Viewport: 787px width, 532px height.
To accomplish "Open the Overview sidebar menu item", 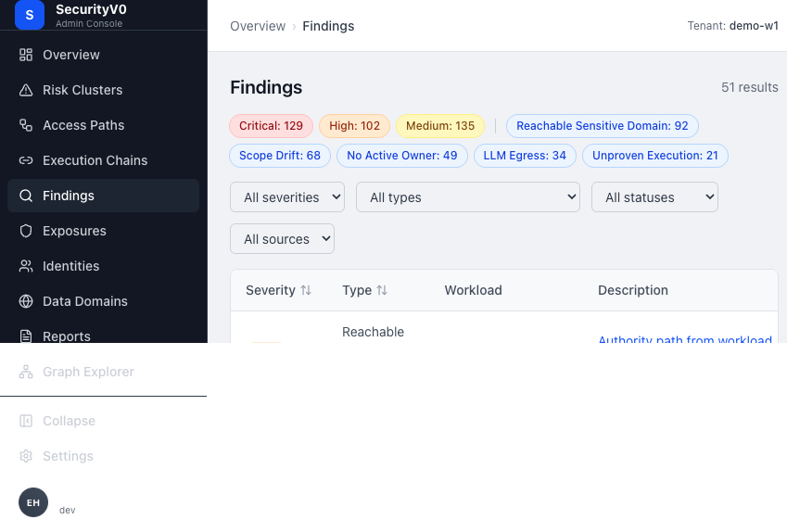I will (104, 55).
